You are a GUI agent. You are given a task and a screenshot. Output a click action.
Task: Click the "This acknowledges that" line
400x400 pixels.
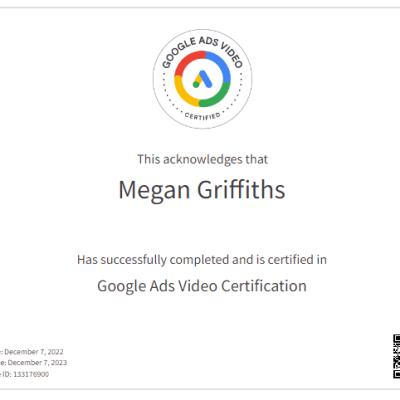202,159
